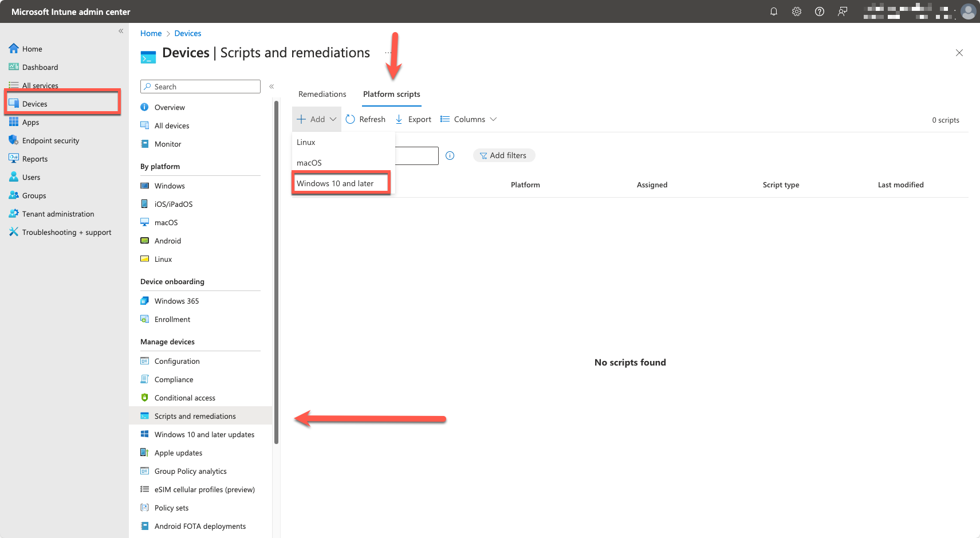
Task: Open the Endpoint security section
Action: [50, 140]
